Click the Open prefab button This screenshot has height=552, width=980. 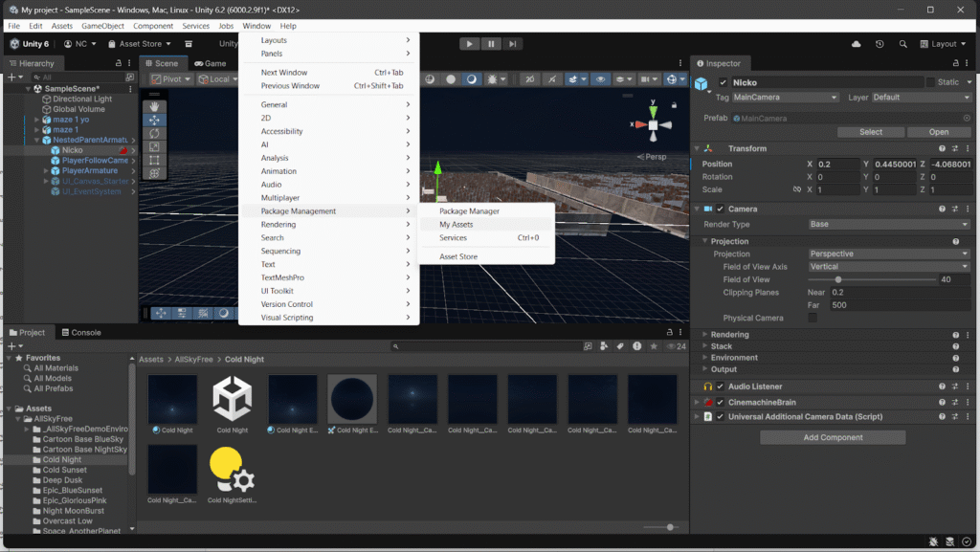point(939,132)
